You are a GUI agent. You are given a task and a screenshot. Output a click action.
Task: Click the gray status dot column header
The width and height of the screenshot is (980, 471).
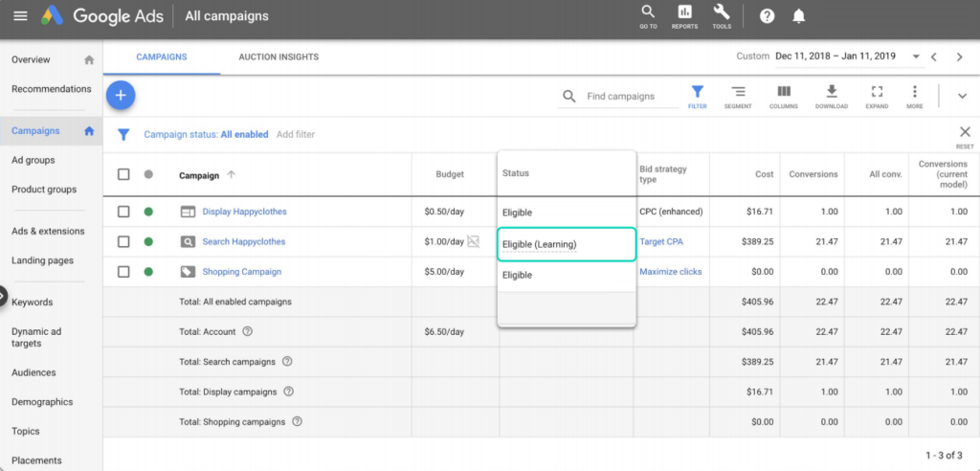[148, 174]
